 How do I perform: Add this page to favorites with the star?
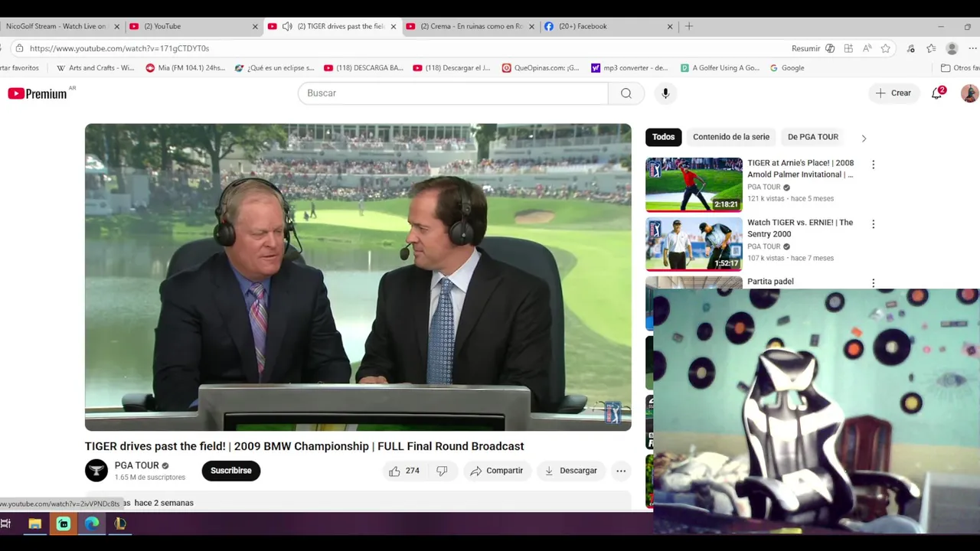886,48
